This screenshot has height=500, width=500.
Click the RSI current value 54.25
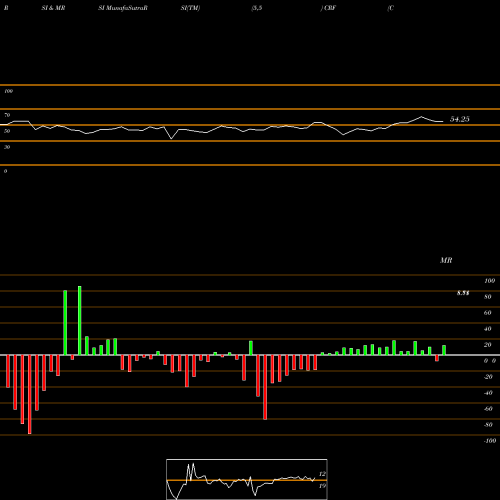coord(460,119)
